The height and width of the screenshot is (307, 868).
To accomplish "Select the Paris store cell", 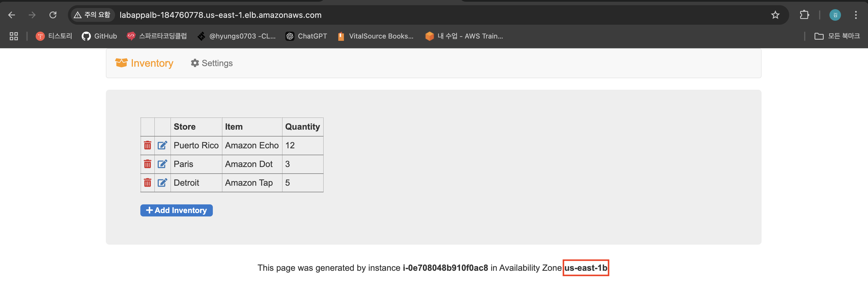I will pos(196,164).
